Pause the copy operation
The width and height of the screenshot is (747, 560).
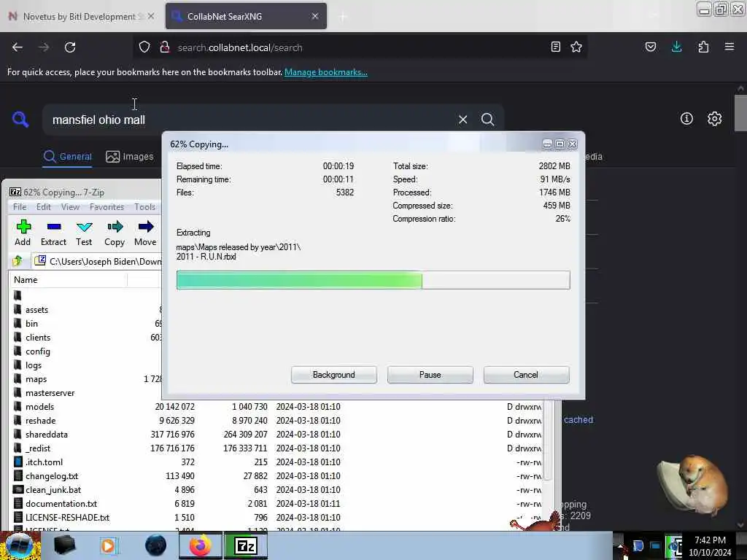tap(430, 375)
